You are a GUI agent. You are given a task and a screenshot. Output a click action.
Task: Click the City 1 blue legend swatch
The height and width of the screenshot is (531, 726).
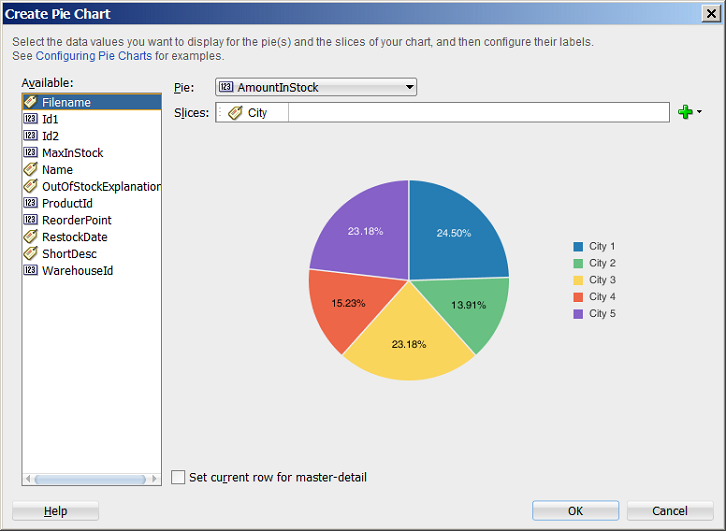578,246
